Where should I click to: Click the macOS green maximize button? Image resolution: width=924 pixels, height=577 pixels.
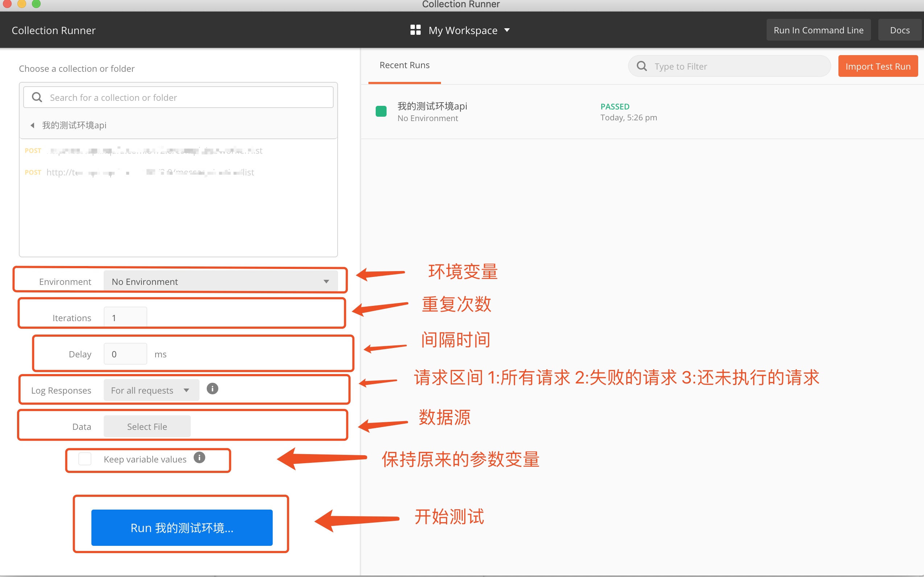click(x=36, y=3)
